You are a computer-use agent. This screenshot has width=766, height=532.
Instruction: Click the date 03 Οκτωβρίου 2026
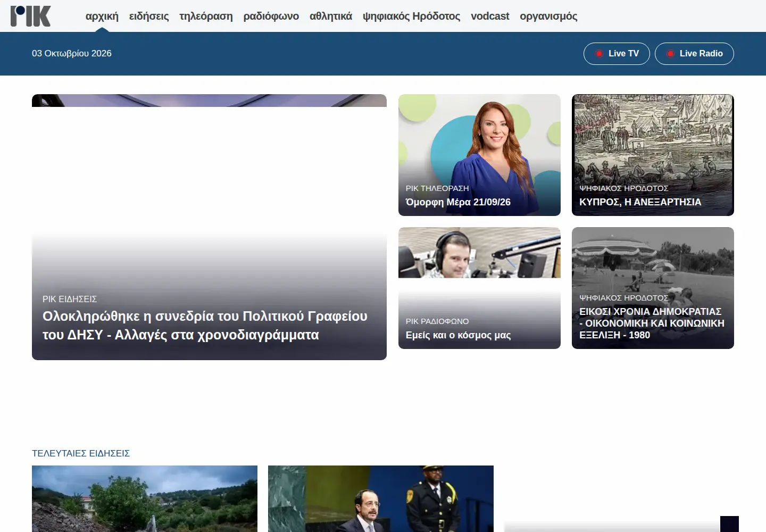tap(72, 53)
